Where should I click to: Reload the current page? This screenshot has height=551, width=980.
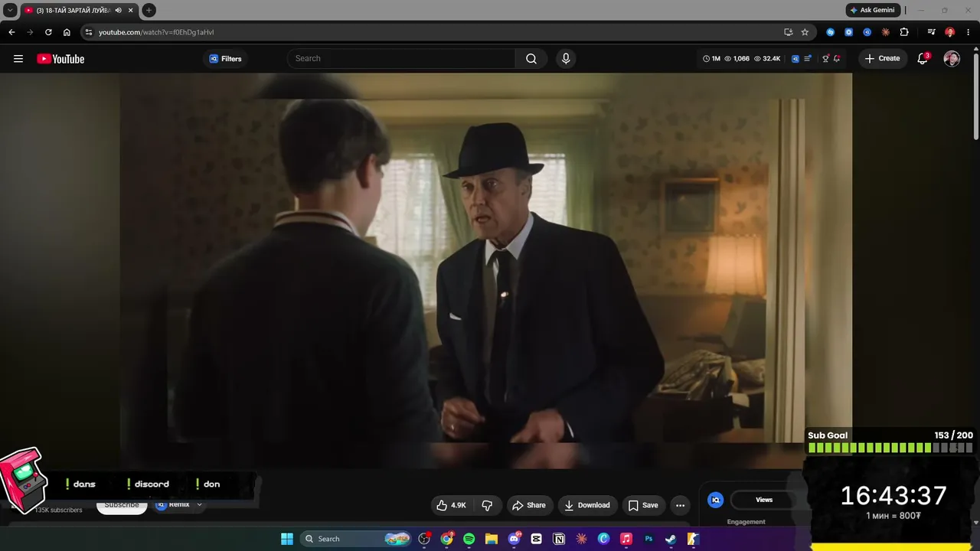click(48, 32)
